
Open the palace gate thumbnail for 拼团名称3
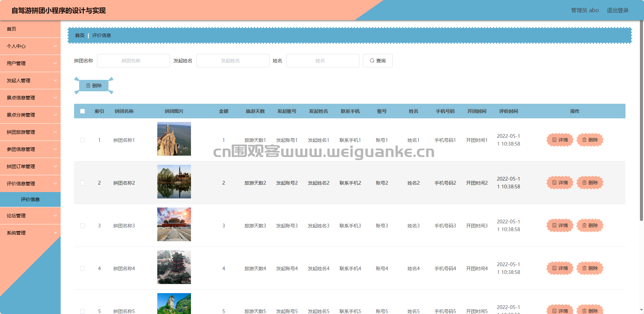point(174,224)
